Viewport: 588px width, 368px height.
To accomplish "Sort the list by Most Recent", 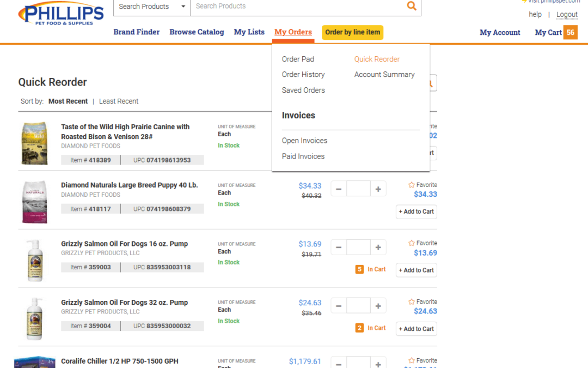I will click(x=68, y=101).
